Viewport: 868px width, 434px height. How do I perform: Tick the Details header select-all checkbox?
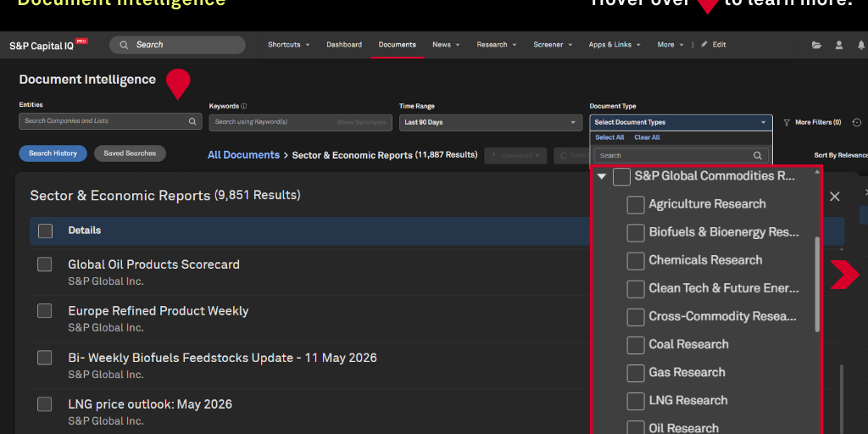click(46, 231)
